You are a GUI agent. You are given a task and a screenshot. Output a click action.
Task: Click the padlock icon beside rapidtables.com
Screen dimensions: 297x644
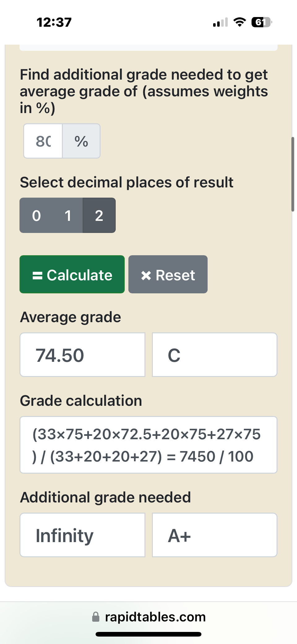pos(96,617)
